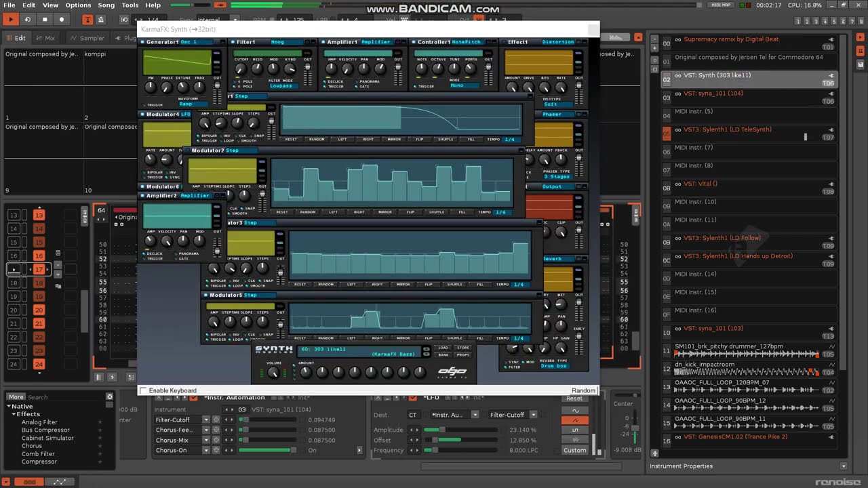Show the Automation view via bottom-left curve icon
Image resolution: width=868 pixels, height=488 pixels.
click(59, 482)
